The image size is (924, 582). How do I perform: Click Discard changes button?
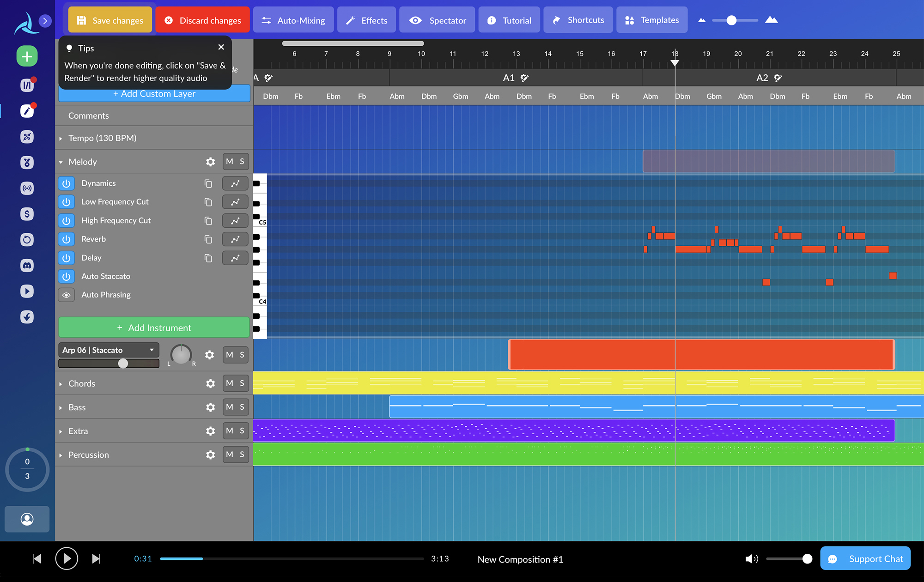[x=202, y=20]
